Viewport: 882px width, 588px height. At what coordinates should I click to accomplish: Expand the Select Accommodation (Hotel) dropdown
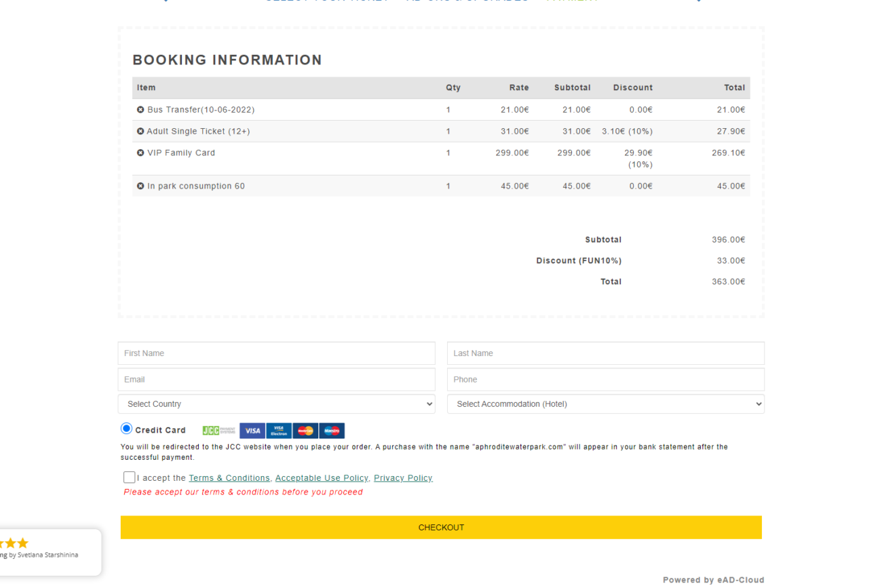coord(605,404)
